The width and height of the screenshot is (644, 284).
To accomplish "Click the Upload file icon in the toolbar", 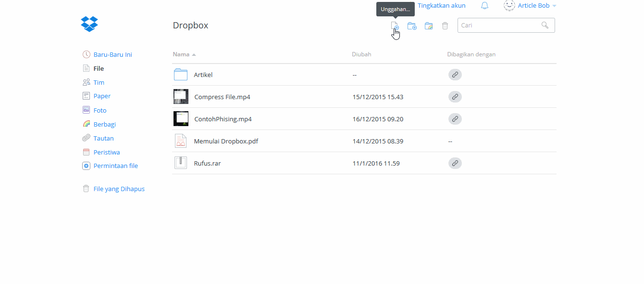I will [395, 26].
